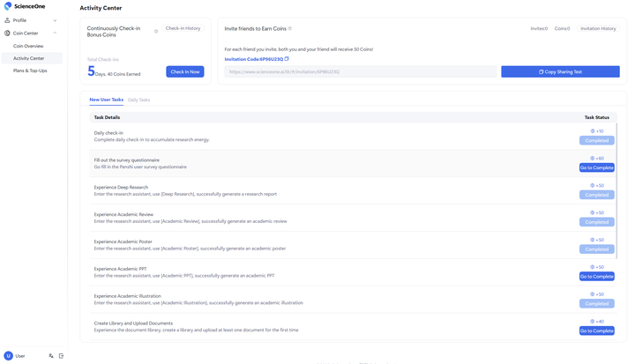Click the coin icon for Academic Review task
The image size is (635, 364).
(x=593, y=212)
